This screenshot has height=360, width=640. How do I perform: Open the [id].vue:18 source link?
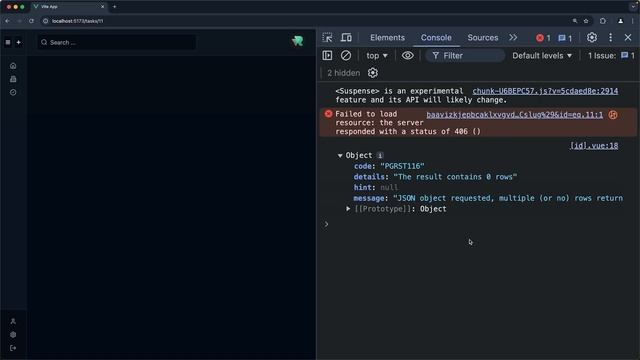tap(594, 146)
